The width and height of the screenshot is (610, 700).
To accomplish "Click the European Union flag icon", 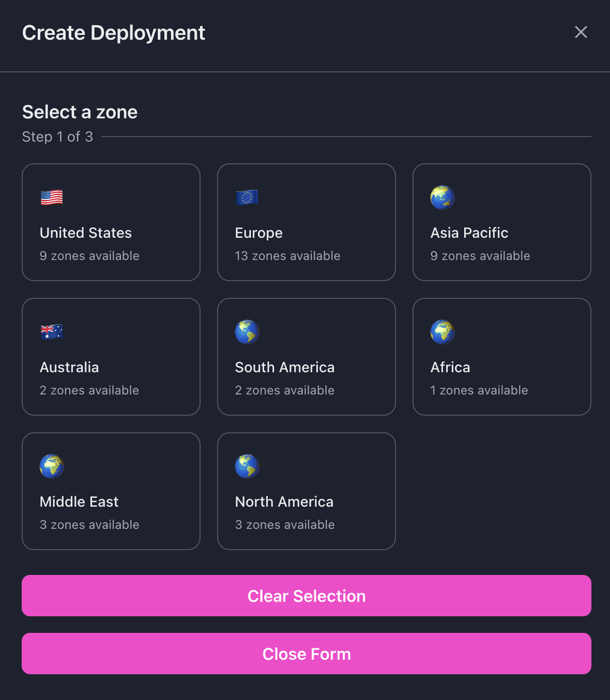I will click(x=247, y=197).
